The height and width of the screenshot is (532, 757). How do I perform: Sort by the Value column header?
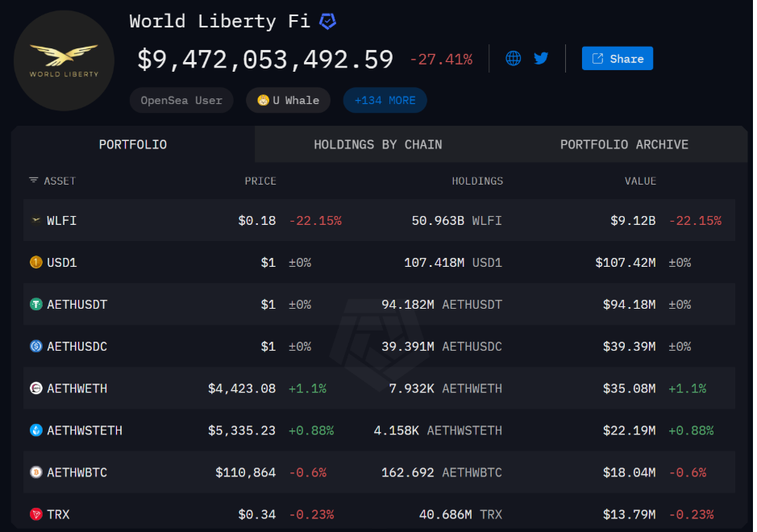click(640, 181)
